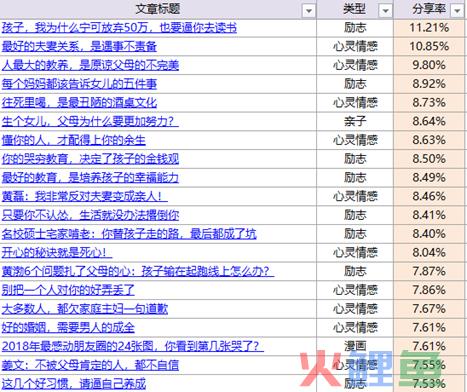The image size is (467, 392).
Task: Open link 孩子，我为什么宁可放弃50万
Action: click(119, 28)
